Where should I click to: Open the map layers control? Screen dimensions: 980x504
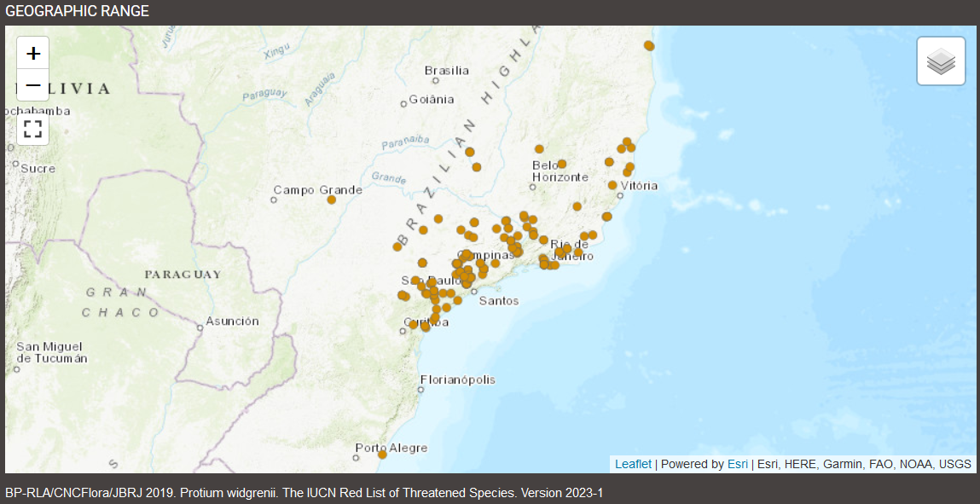[x=941, y=61]
